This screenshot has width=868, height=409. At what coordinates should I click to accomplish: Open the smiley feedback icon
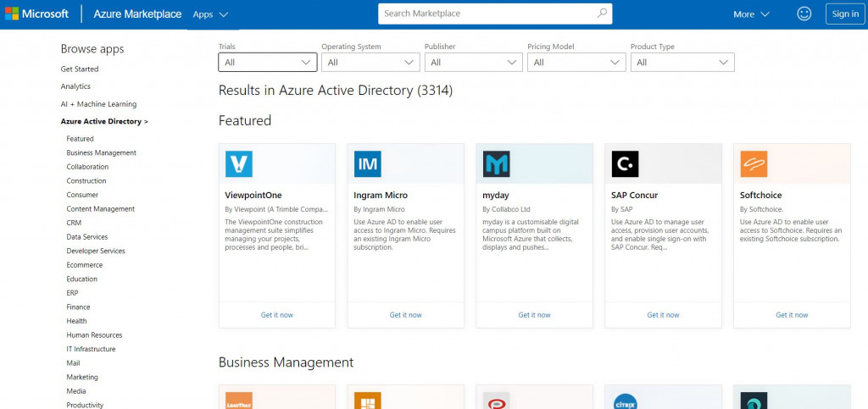click(x=804, y=14)
